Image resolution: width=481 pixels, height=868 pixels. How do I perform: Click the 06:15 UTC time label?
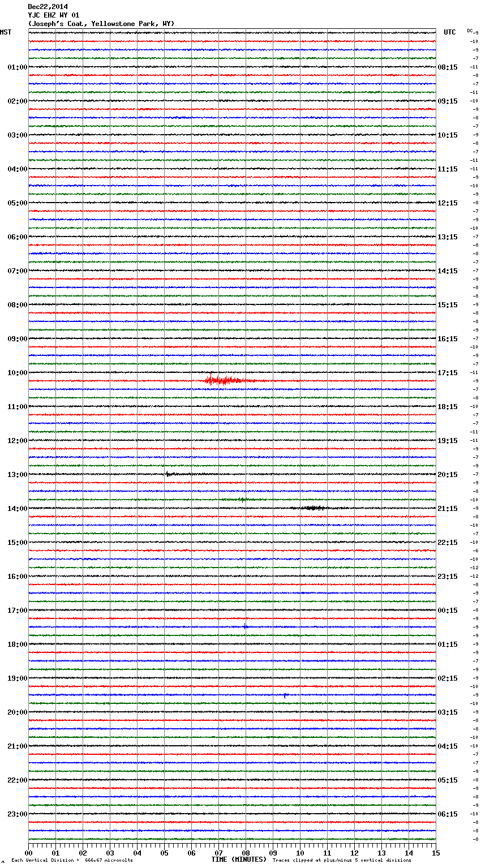click(448, 814)
